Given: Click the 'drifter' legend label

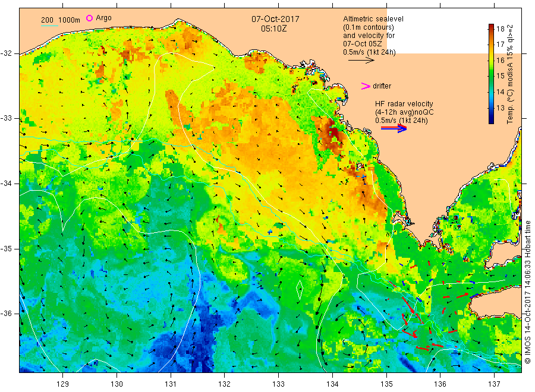Looking at the screenshot, I should coord(382,86).
